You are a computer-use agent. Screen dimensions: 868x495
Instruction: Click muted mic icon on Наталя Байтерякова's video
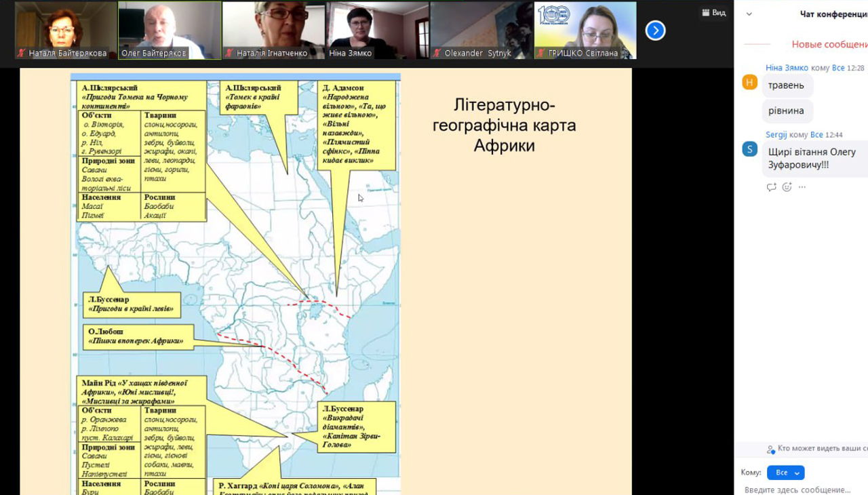pyautogui.click(x=22, y=53)
